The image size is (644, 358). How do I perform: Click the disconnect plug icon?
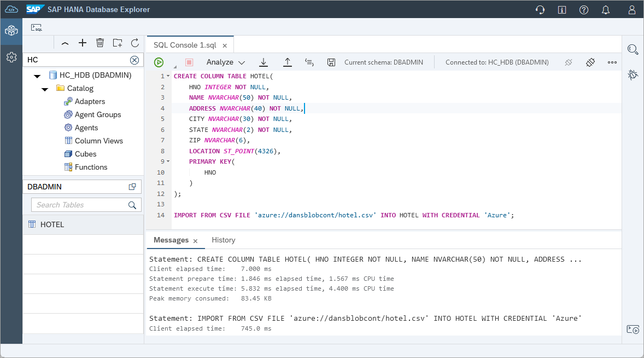[x=569, y=62]
